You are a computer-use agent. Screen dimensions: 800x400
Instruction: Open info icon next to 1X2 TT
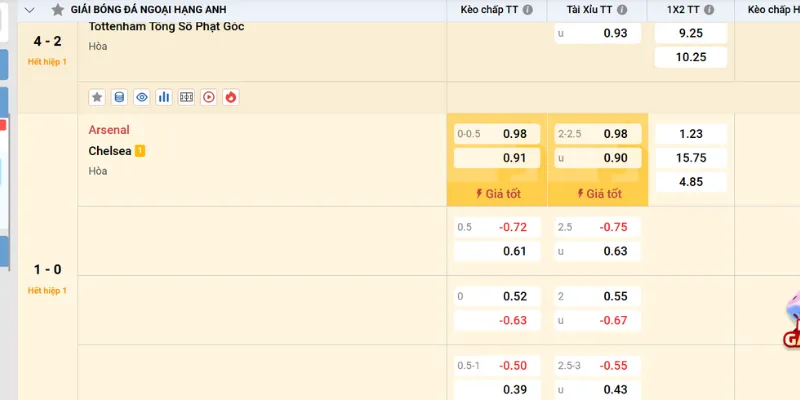709,10
